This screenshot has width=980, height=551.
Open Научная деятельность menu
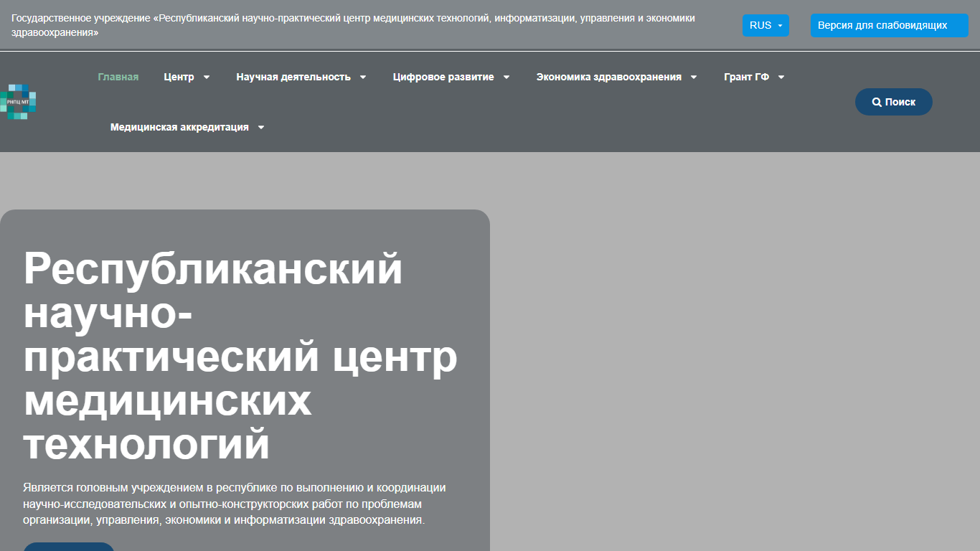[x=293, y=77]
